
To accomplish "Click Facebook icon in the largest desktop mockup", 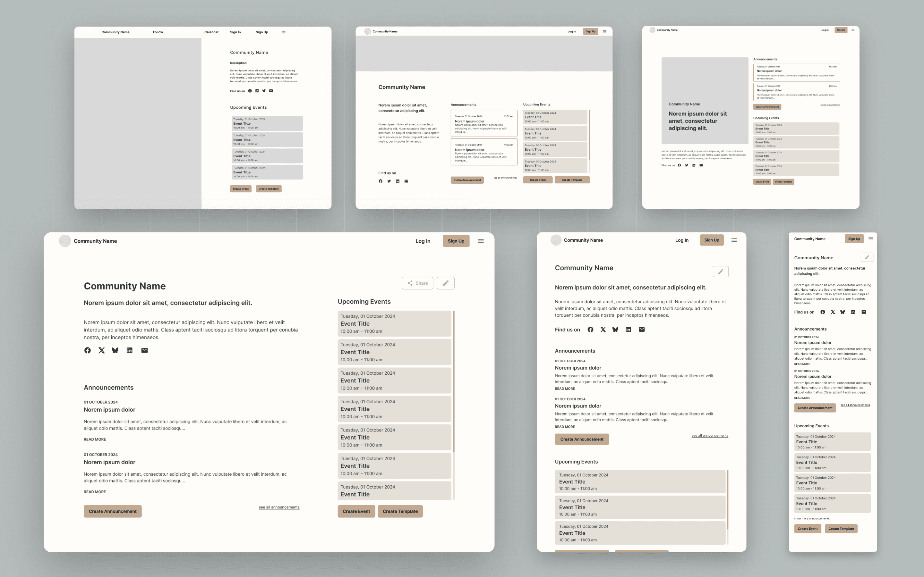I will [88, 350].
